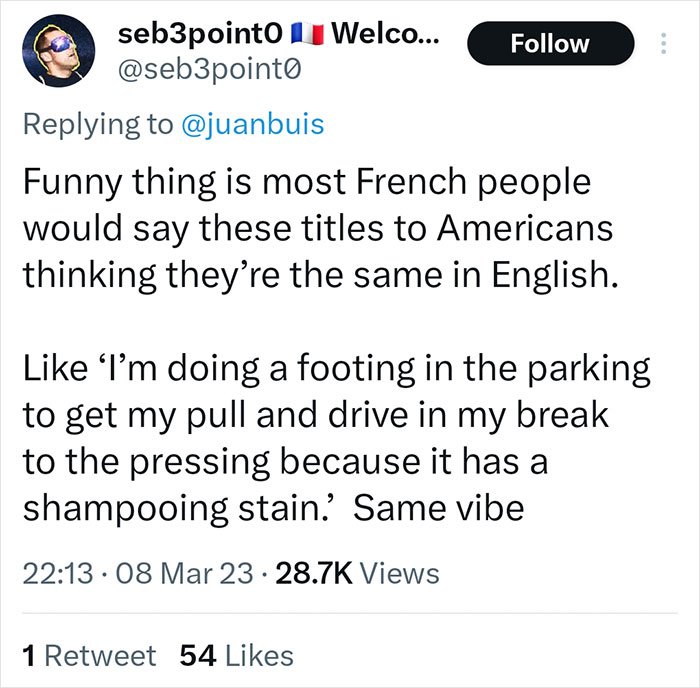Screen dimensions: 700x688
Task: Click the word 'shampooing' in the tweet
Action: coord(125,509)
